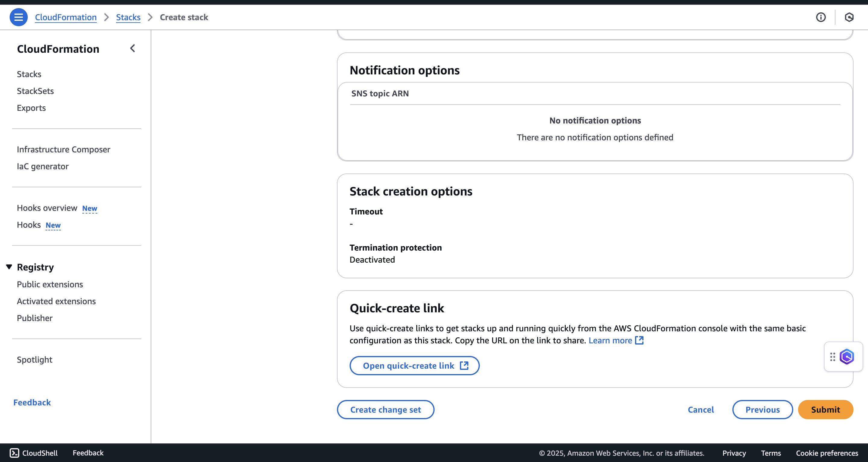Viewport: 868px width, 462px height.
Task: Click the Stack creation options heading
Action: [x=411, y=191]
